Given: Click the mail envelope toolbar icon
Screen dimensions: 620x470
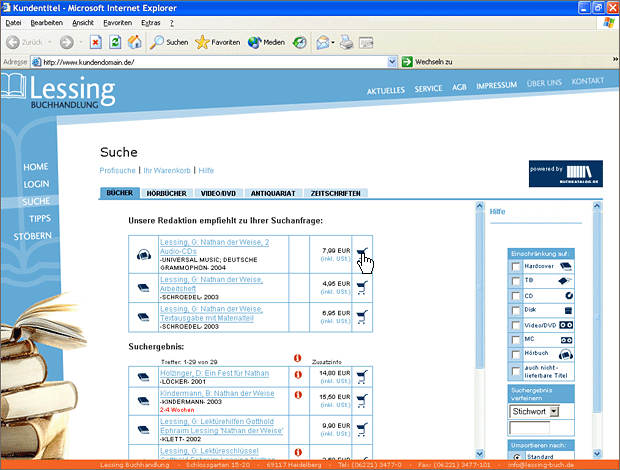Looking at the screenshot, I should pyautogui.click(x=323, y=42).
